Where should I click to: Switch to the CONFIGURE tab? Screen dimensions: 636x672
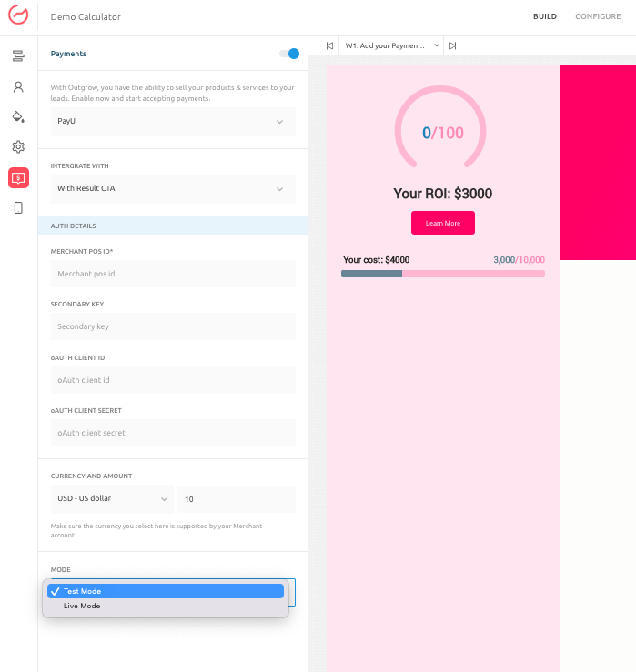coord(598,17)
